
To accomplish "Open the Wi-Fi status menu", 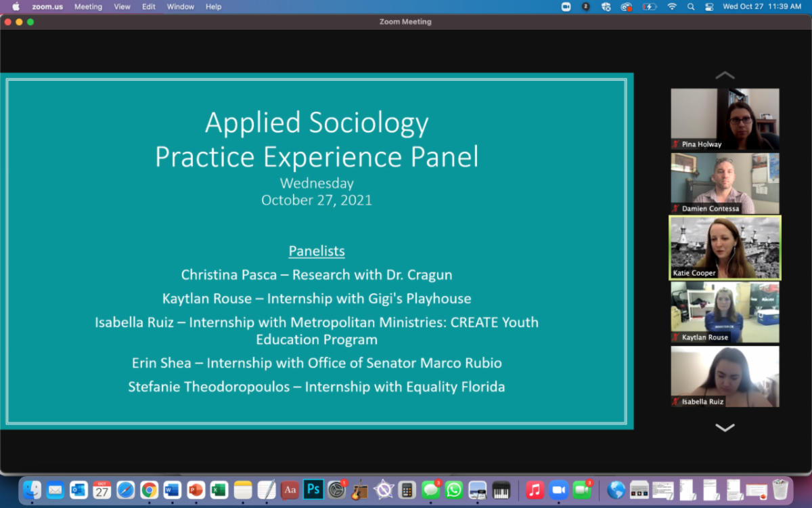I will (671, 7).
